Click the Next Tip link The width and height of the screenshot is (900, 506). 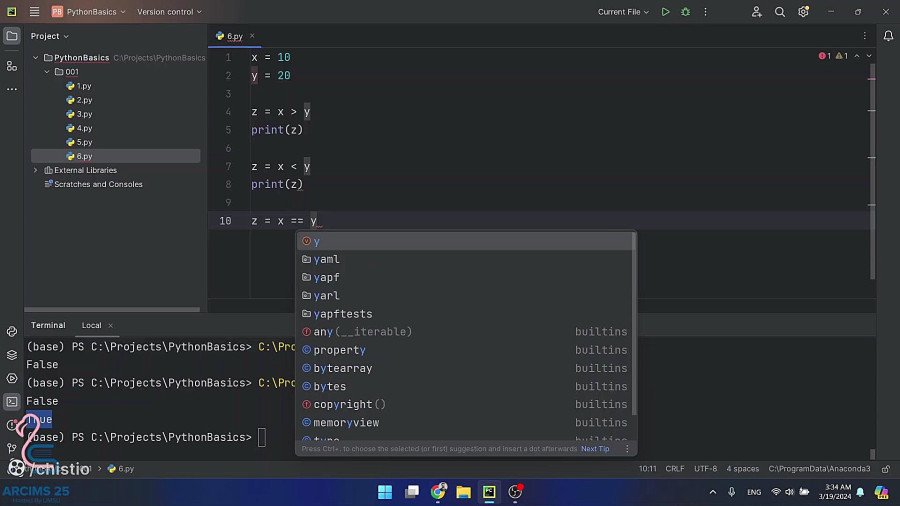point(595,449)
